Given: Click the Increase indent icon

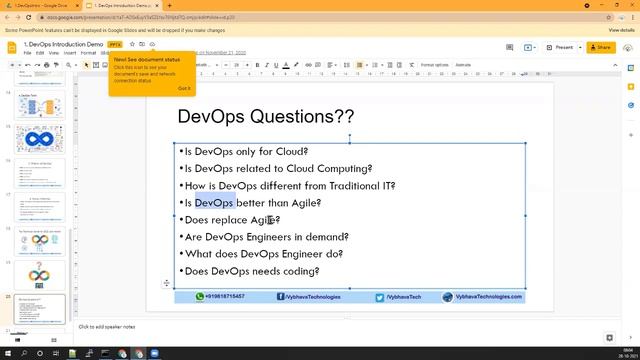Looking at the screenshot, I should [x=399, y=65].
